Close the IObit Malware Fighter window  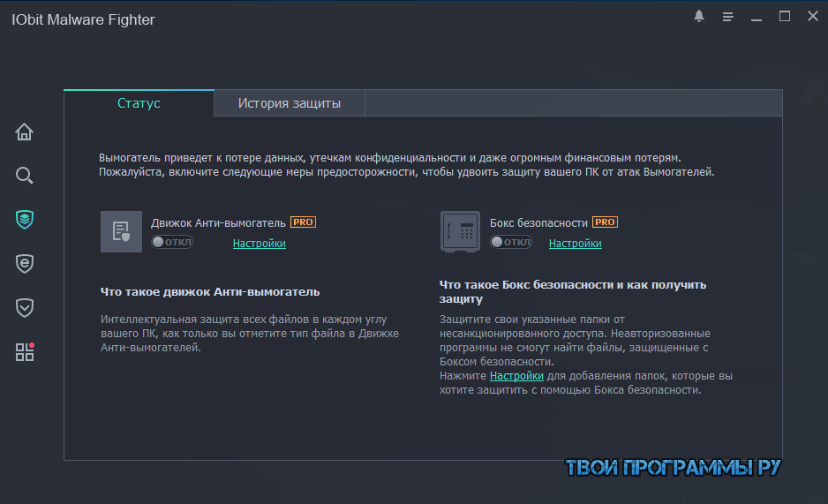click(813, 17)
